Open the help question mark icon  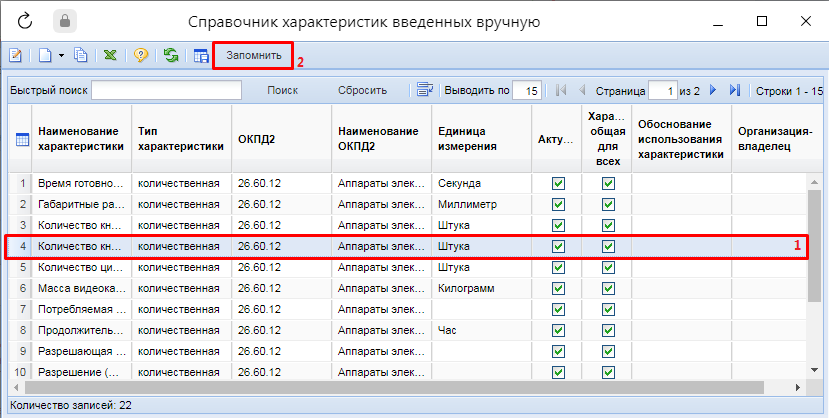[x=141, y=56]
